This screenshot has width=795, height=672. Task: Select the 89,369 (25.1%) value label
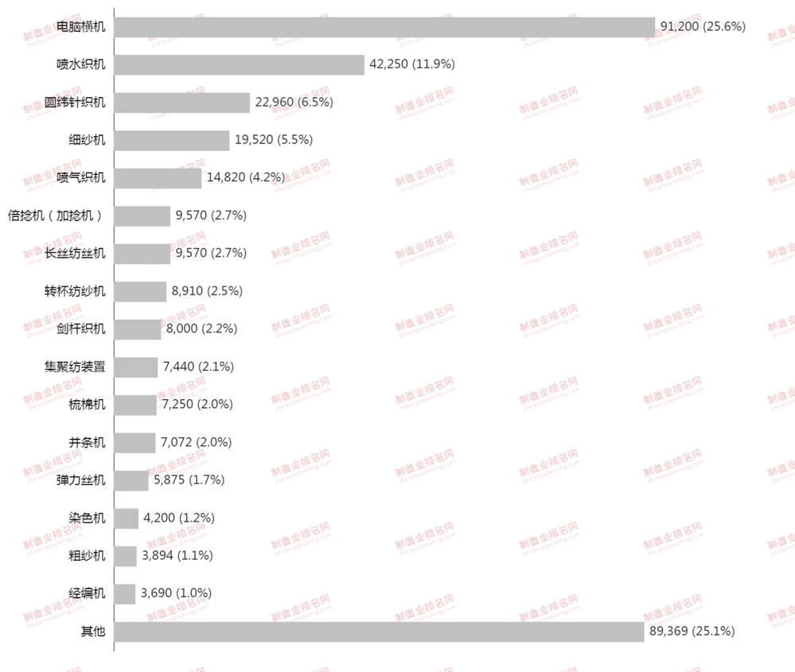tap(692, 631)
